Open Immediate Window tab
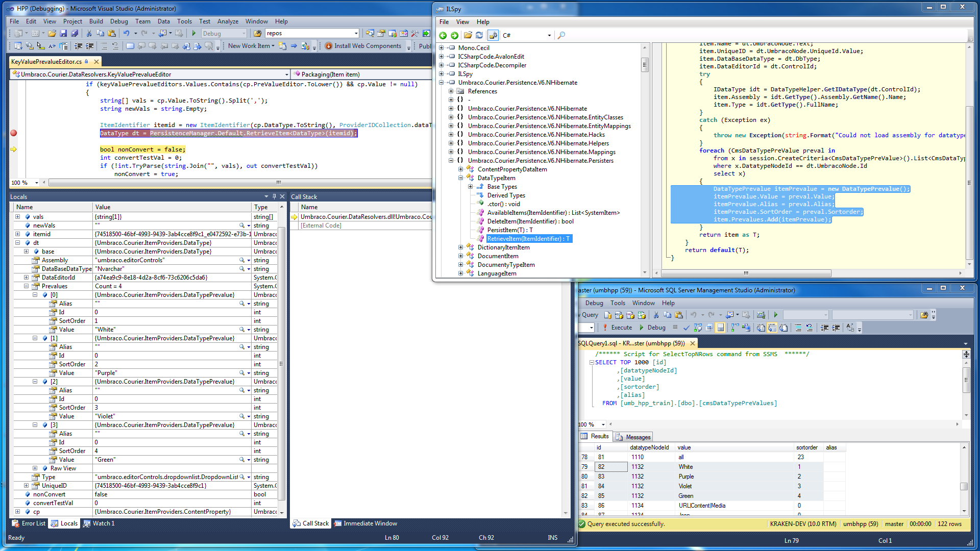The image size is (980, 551). point(365,523)
